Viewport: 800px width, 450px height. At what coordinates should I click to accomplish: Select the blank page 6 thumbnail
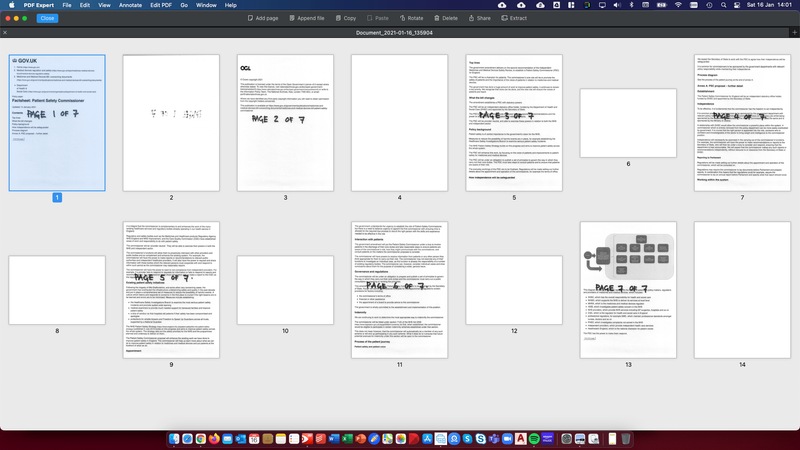(x=628, y=122)
